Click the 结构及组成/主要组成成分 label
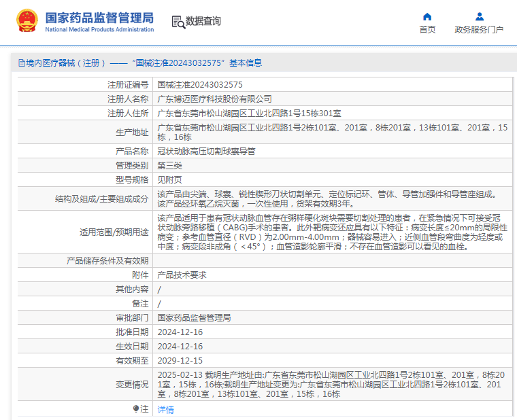 101,199
